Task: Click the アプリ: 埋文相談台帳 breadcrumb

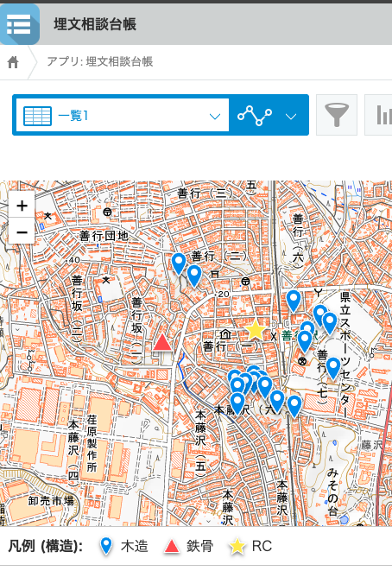Action: click(x=100, y=62)
